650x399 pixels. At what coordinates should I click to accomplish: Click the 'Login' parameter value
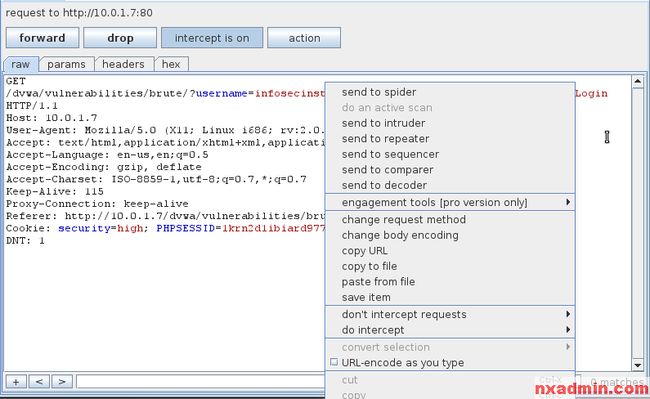coord(591,94)
